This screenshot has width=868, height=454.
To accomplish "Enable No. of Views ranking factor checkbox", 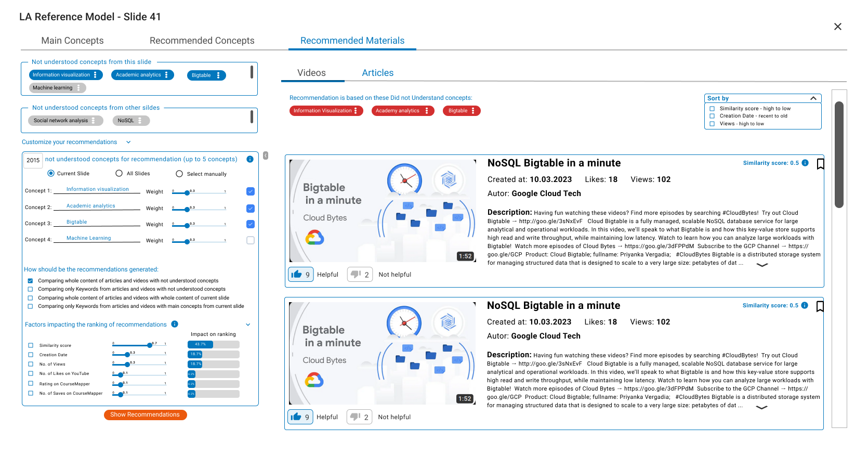I will 31,364.
